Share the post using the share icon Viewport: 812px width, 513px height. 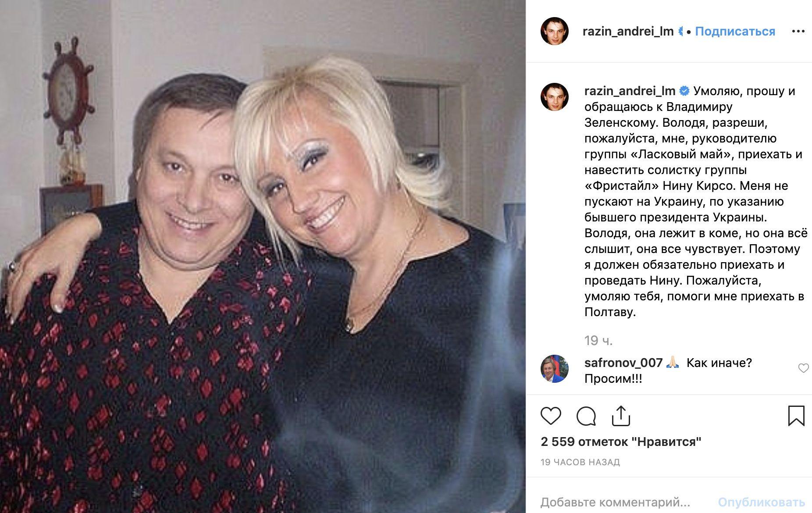click(x=621, y=416)
